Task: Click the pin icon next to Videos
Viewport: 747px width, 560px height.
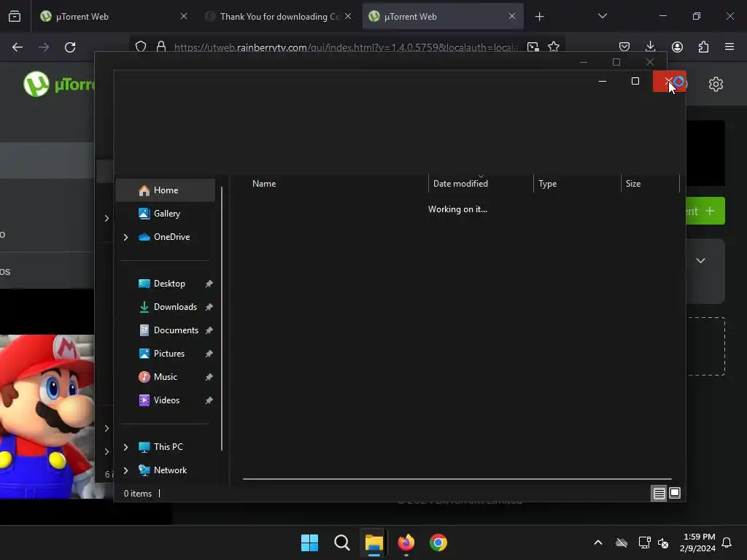Action: pyautogui.click(x=209, y=400)
